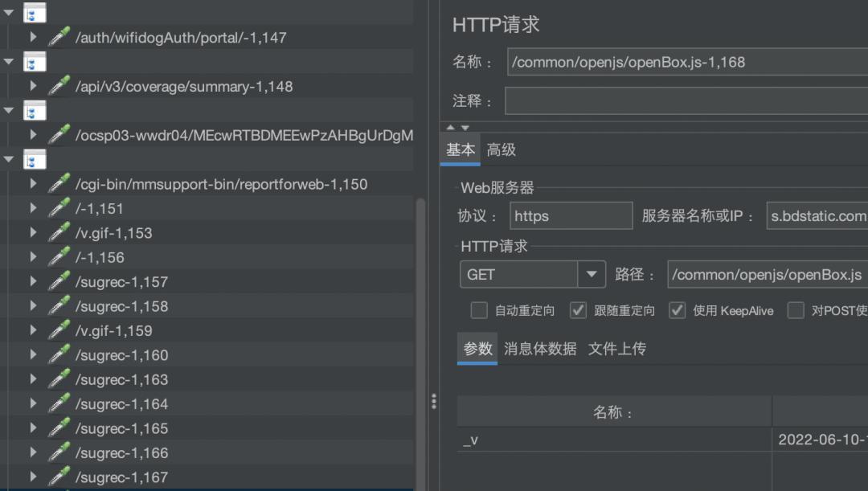The width and height of the screenshot is (868, 491).
Task: Select the sampler eyedropper icon beside /auth/wifidogAuth/portal/-1,147
Action: click(x=59, y=36)
